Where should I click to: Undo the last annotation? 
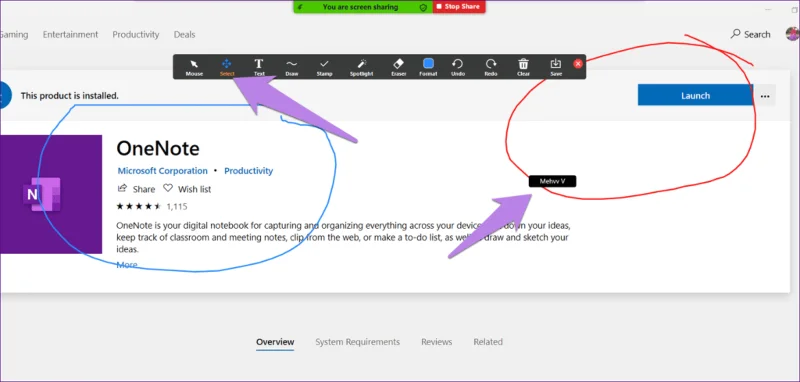pyautogui.click(x=458, y=67)
